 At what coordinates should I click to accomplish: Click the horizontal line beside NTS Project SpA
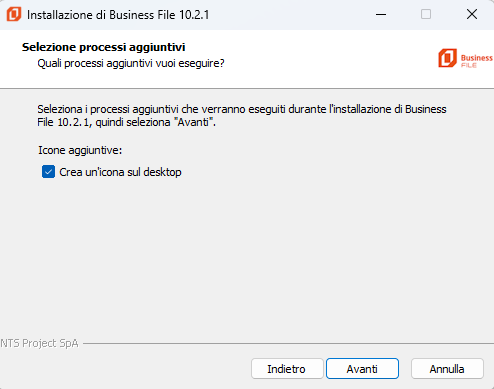pyautogui.click(x=288, y=343)
